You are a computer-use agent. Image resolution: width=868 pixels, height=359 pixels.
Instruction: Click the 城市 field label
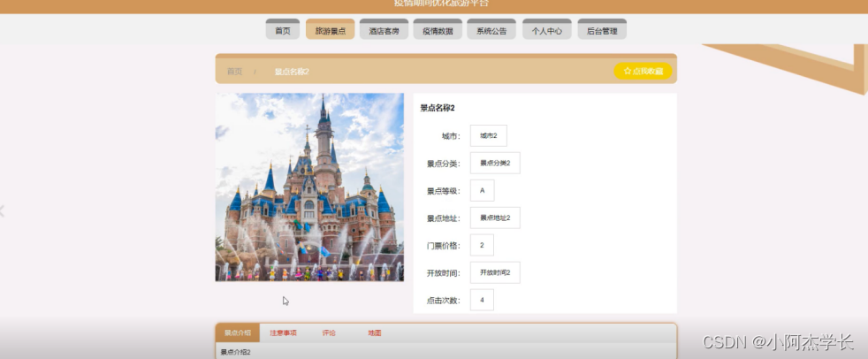(451, 136)
